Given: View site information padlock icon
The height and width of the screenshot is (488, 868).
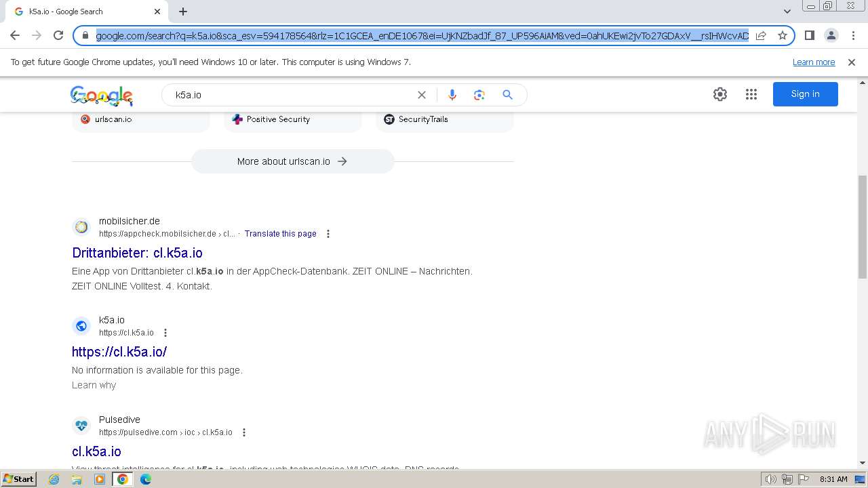Looking at the screenshot, I should pyautogui.click(x=85, y=35).
